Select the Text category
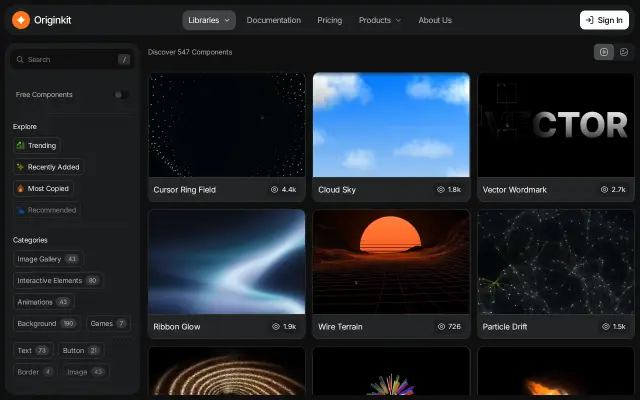 click(33, 351)
